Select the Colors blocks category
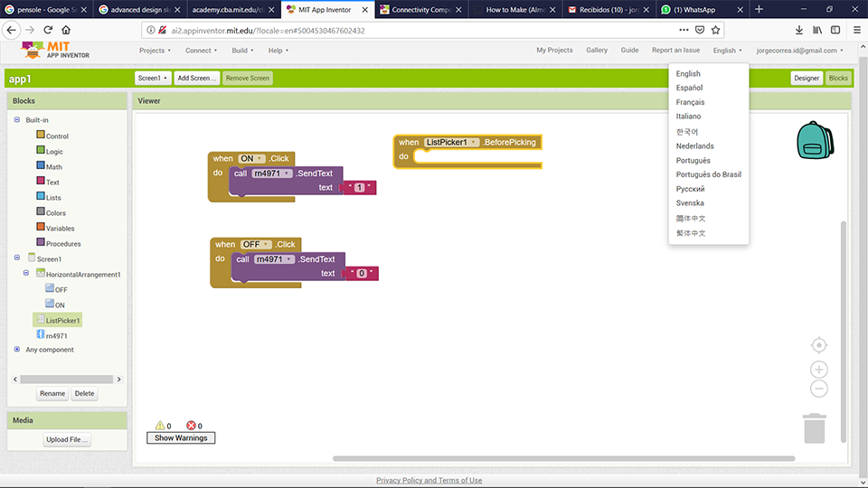The height and width of the screenshot is (488, 868). (51, 212)
